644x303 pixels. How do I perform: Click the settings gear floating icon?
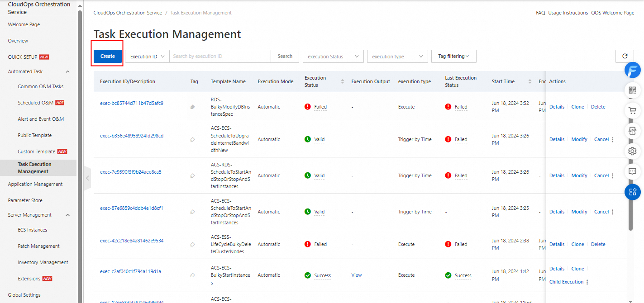click(x=632, y=151)
